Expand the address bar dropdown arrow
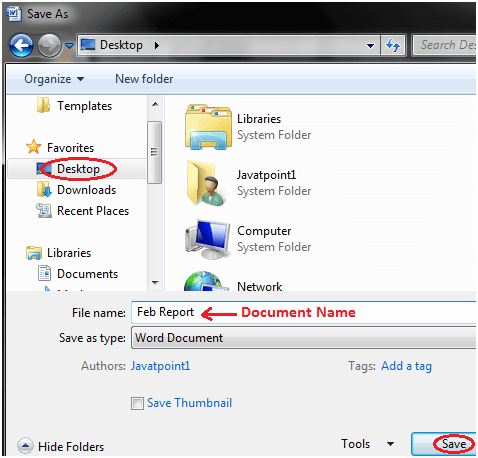478x458 pixels. click(370, 45)
